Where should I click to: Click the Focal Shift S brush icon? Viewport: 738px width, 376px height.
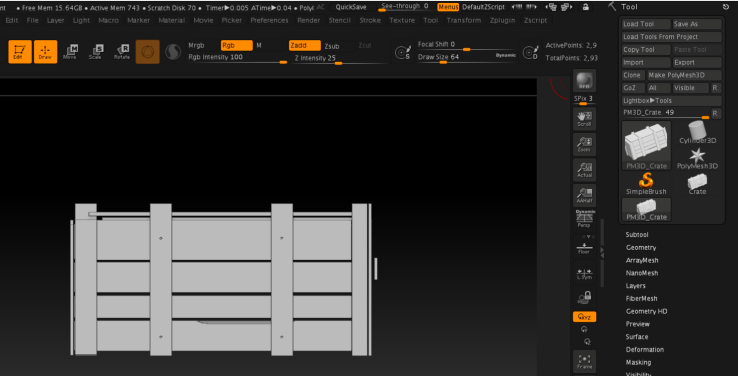tap(402, 52)
